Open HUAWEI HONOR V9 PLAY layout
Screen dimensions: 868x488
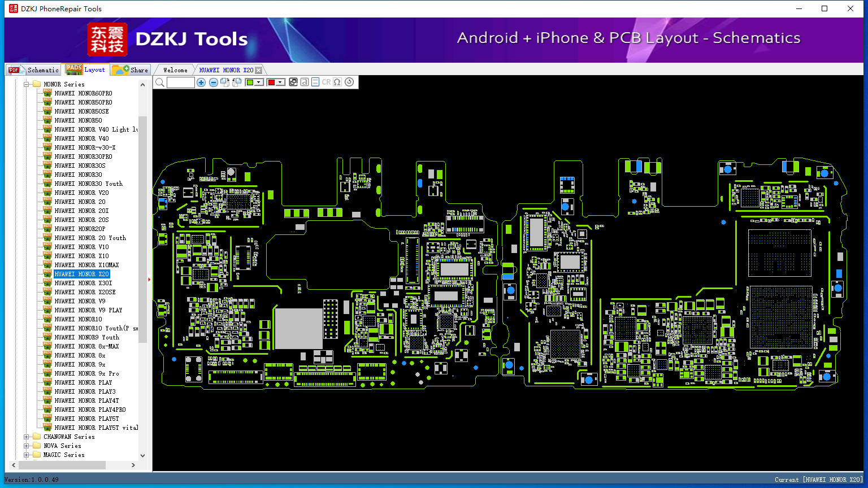coord(88,310)
